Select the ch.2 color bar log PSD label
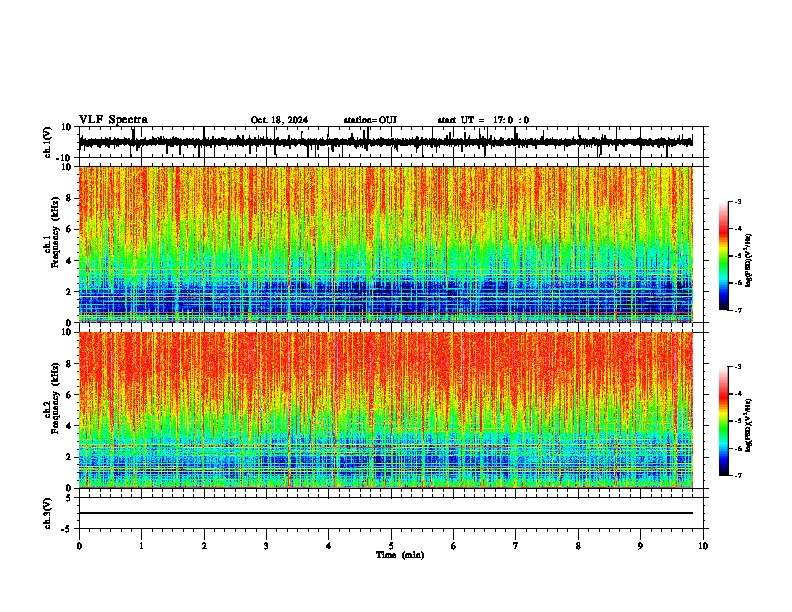 (748, 425)
